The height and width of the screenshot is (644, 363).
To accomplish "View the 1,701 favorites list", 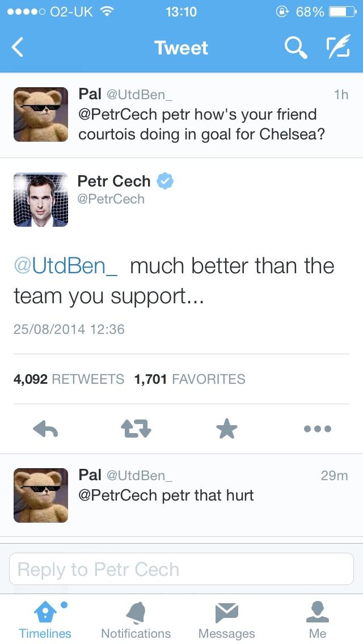I will point(189,379).
